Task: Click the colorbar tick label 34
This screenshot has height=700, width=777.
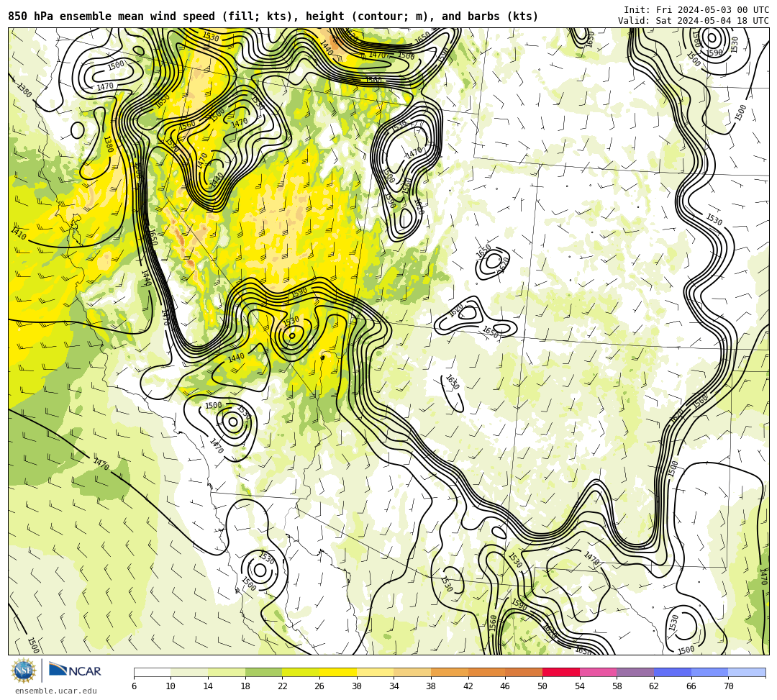Action: tap(394, 686)
